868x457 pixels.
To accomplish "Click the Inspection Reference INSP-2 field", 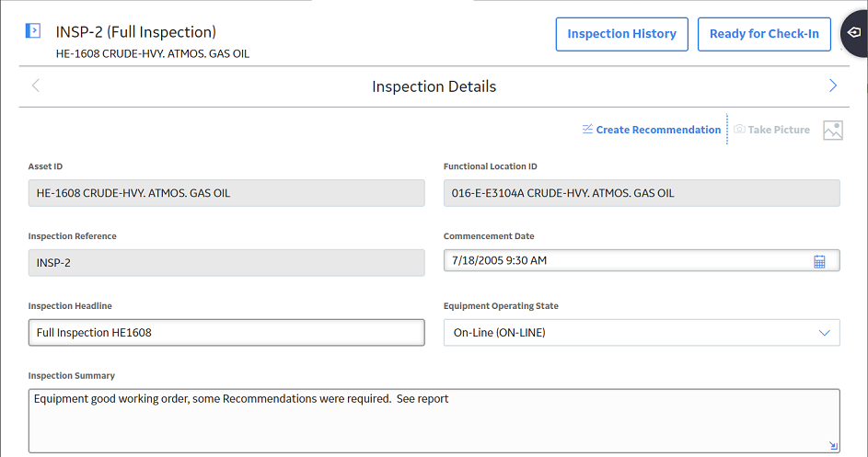I will 226,263.
